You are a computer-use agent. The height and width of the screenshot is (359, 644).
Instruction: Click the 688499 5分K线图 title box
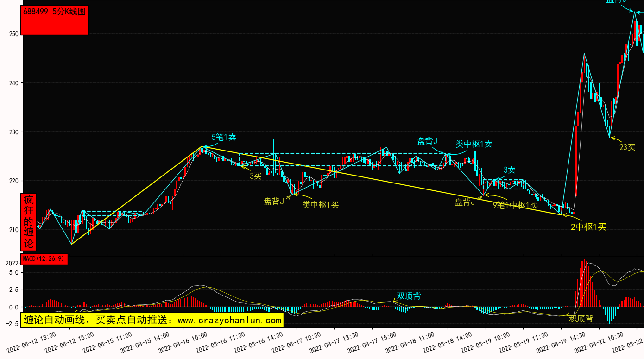point(55,20)
